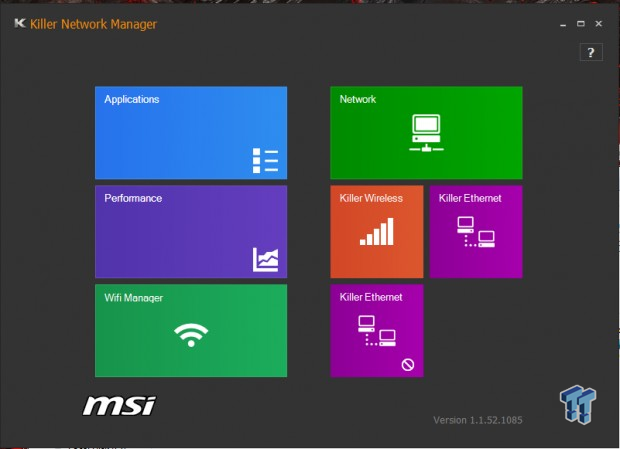Open the Applications tile
The width and height of the screenshot is (620, 449).
(191, 133)
